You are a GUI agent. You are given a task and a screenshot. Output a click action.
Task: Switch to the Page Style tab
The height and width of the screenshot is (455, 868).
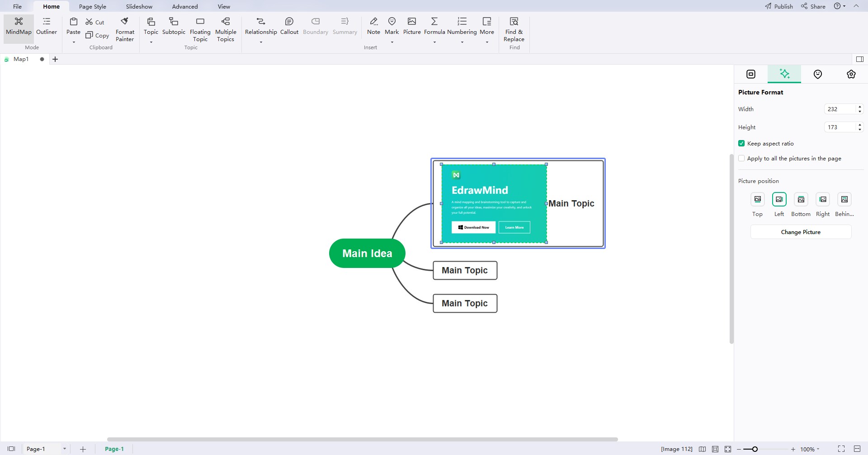[x=93, y=6]
